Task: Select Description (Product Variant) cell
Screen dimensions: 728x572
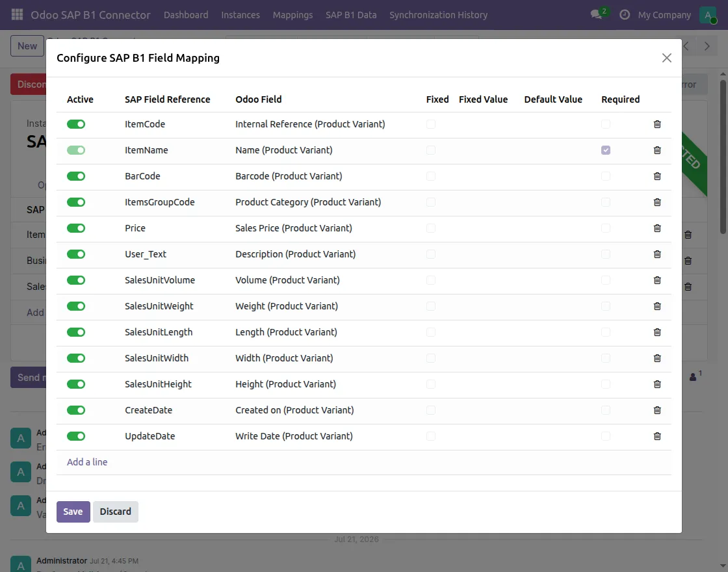Action: (x=295, y=254)
